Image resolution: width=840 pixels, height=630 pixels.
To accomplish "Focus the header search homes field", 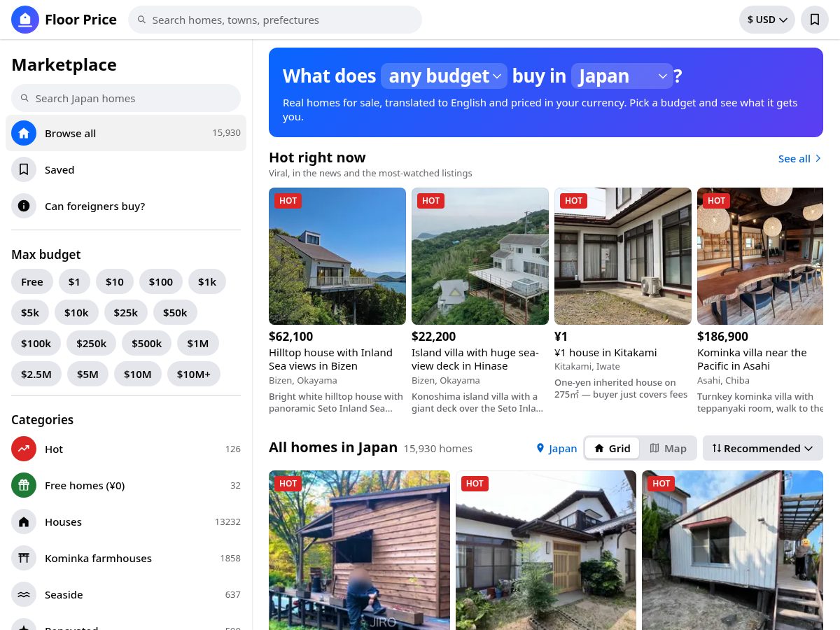I will (x=275, y=20).
